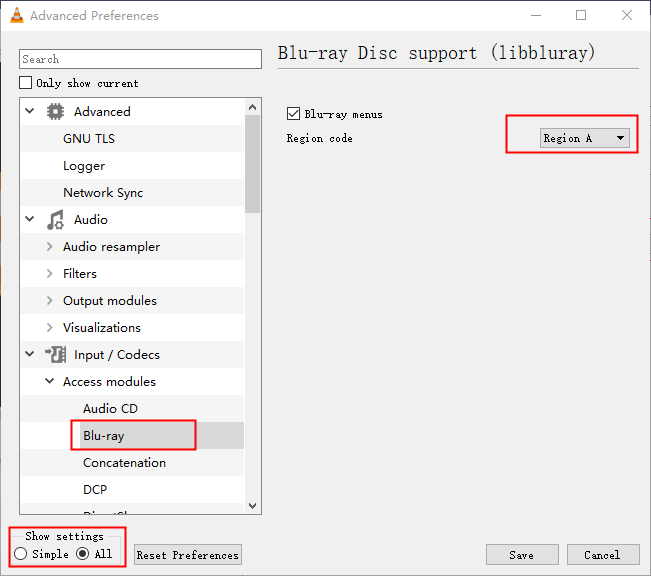Image resolution: width=651 pixels, height=576 pixels.
Task: Click the Region code label
Action: (x=319, y=138)
